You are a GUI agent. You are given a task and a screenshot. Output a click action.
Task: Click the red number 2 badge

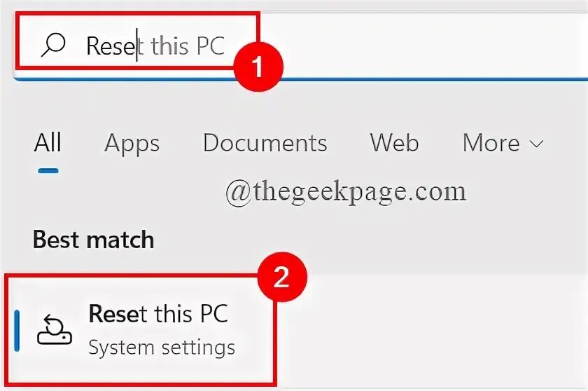pos(281,278)
